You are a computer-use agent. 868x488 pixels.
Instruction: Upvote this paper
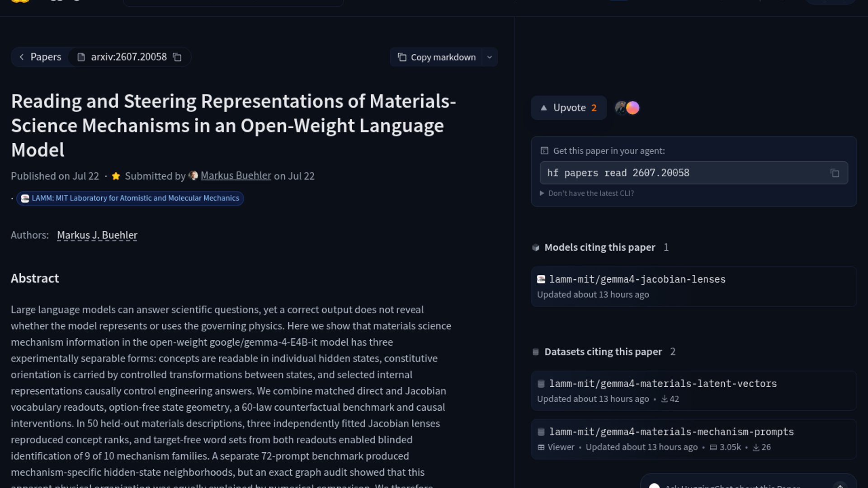(x=569, y=108)
